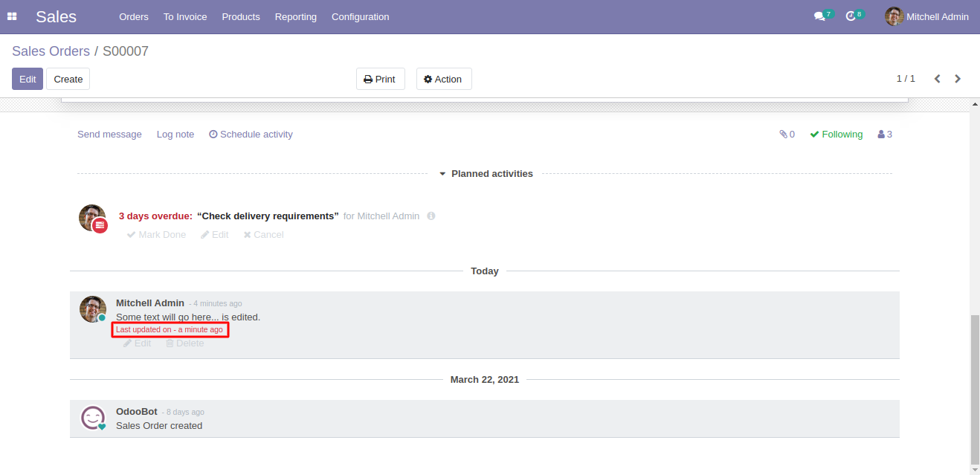Open the conversations chat icon
Viewport: 980px width, 475px height.
819,16
